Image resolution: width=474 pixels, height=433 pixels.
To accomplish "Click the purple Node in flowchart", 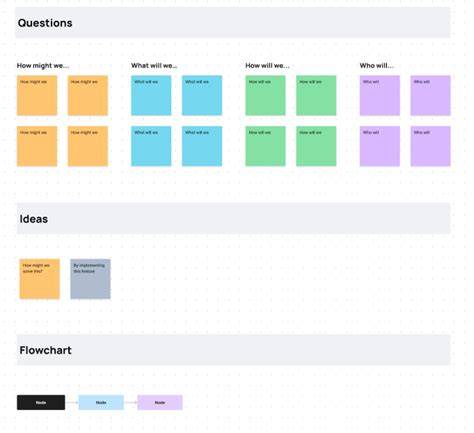I will click(x=160, y=402).
